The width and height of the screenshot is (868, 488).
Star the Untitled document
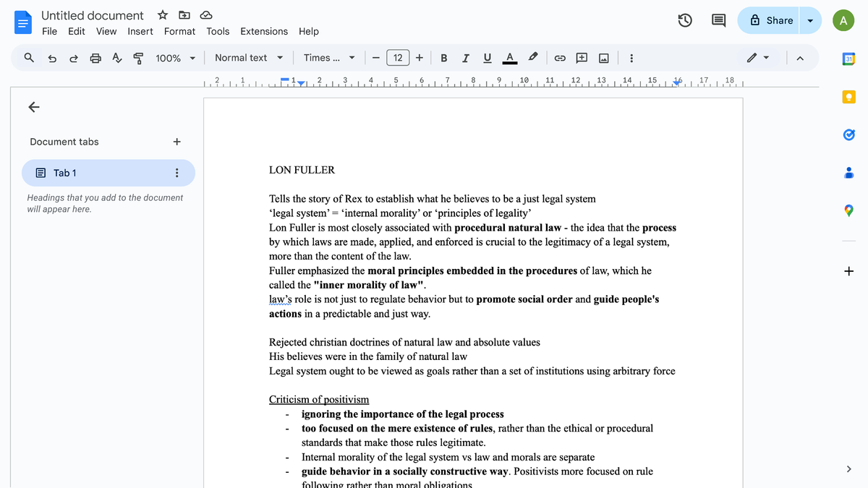tap(163, 15)
